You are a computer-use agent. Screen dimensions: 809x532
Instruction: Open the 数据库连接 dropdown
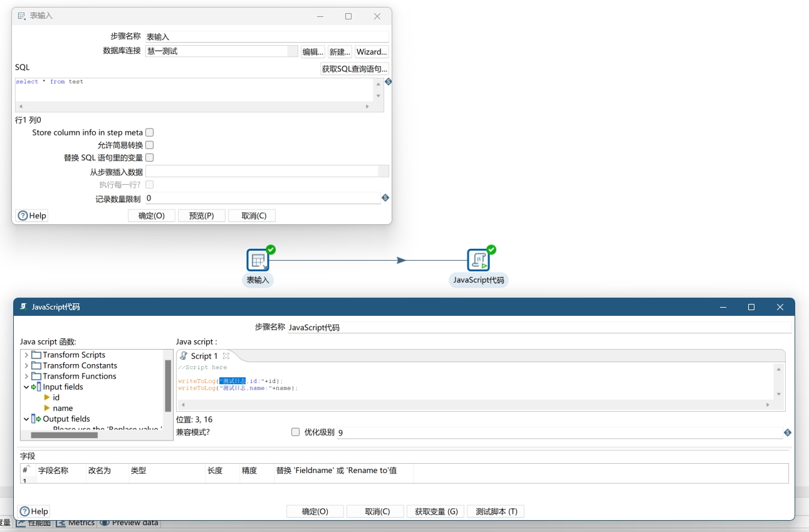click(293, 51)
